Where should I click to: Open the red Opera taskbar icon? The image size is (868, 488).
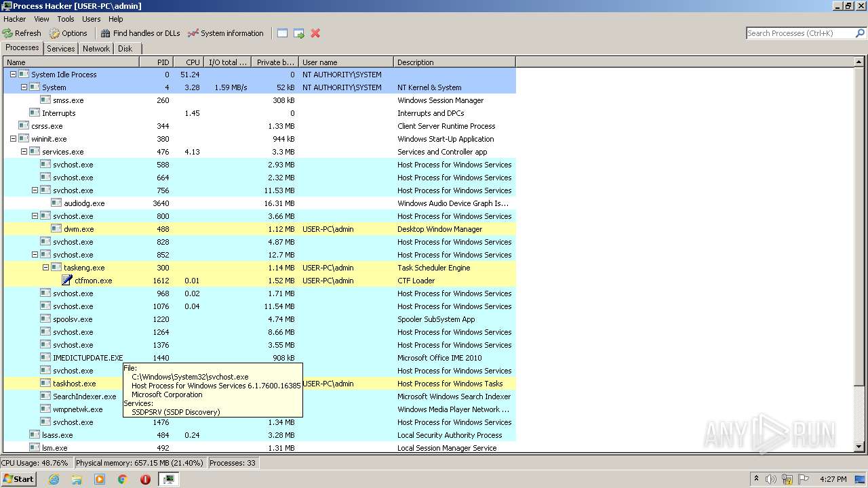pyautogui.click(x=145, y=479)
